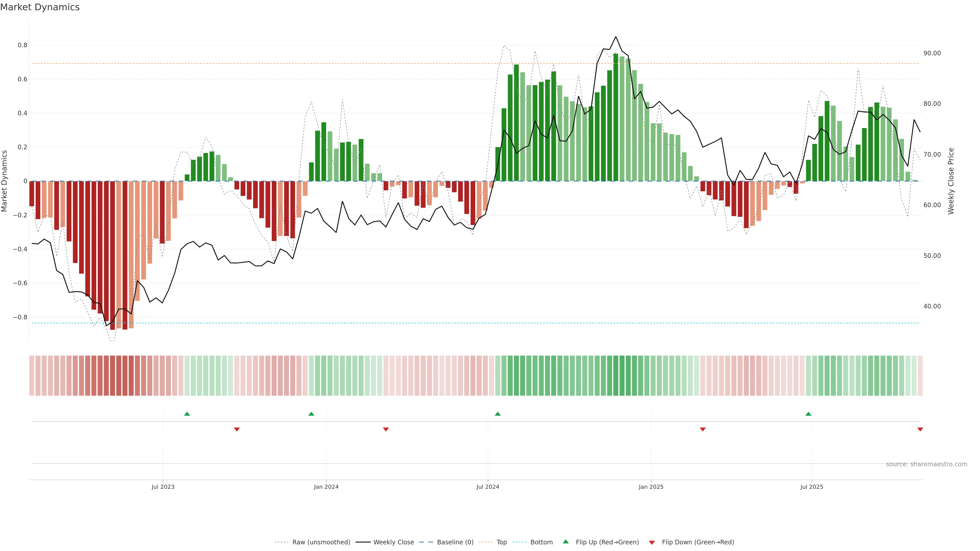Toggle the Top legend entry
The width and height of the screenshot is (980, 551).
(501, 542)
